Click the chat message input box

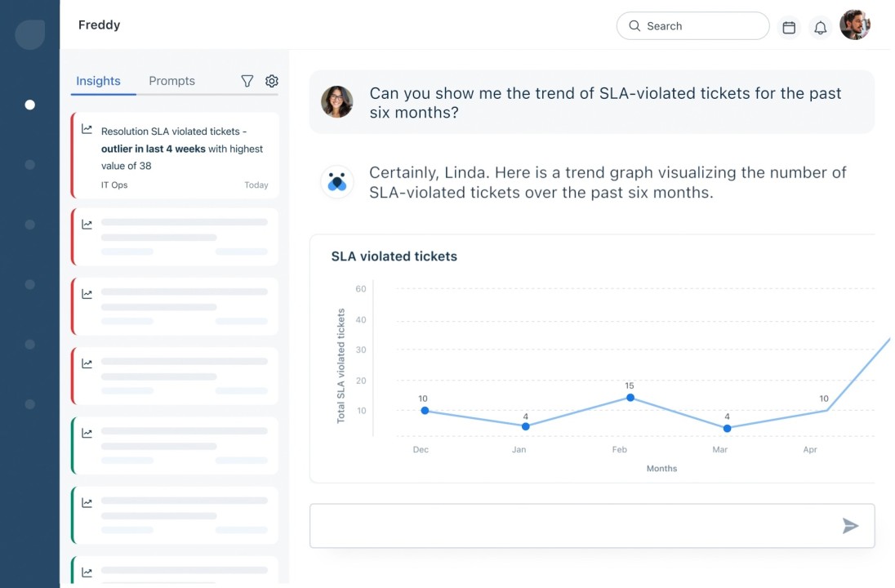click(x=572, y=526)
